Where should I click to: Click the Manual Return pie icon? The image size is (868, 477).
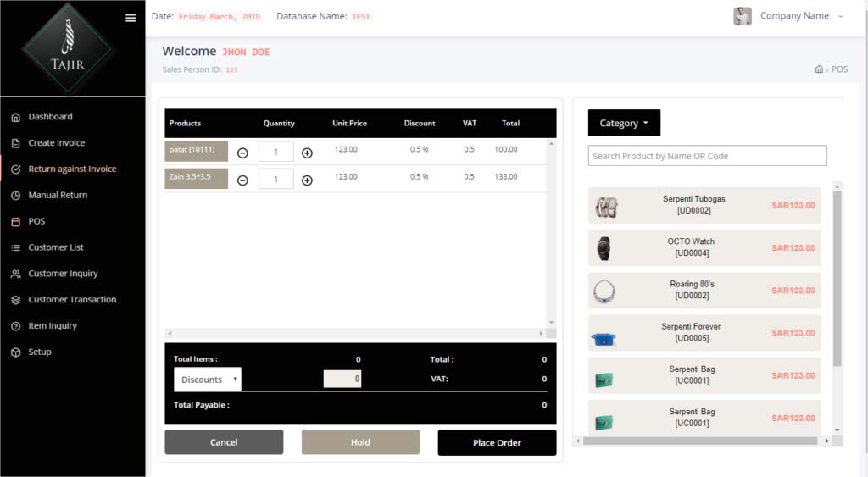15,195
